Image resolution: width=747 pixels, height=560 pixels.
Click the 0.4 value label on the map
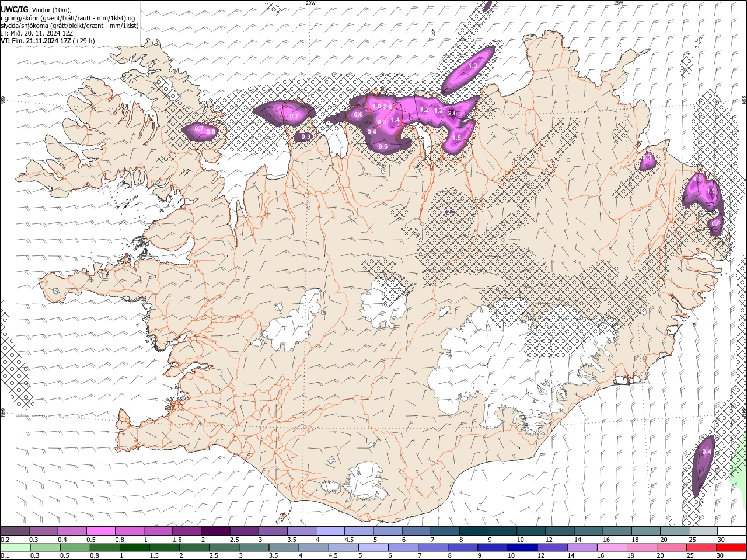pos(372,132)
